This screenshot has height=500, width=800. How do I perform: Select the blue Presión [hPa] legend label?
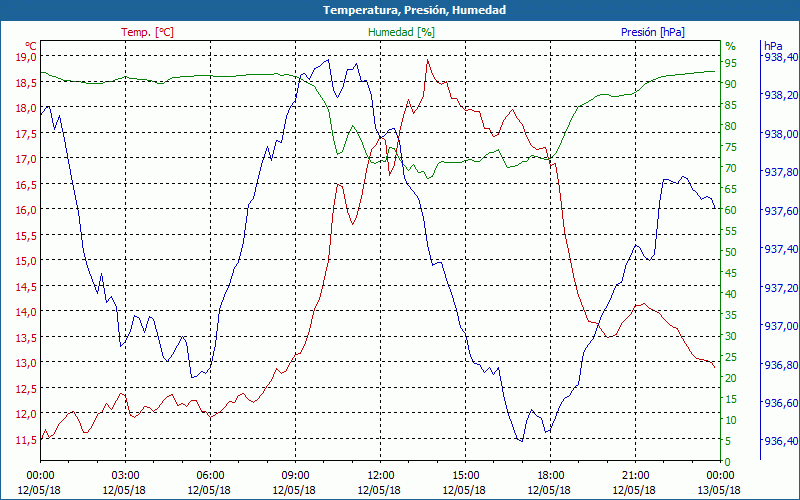point(653,32)
